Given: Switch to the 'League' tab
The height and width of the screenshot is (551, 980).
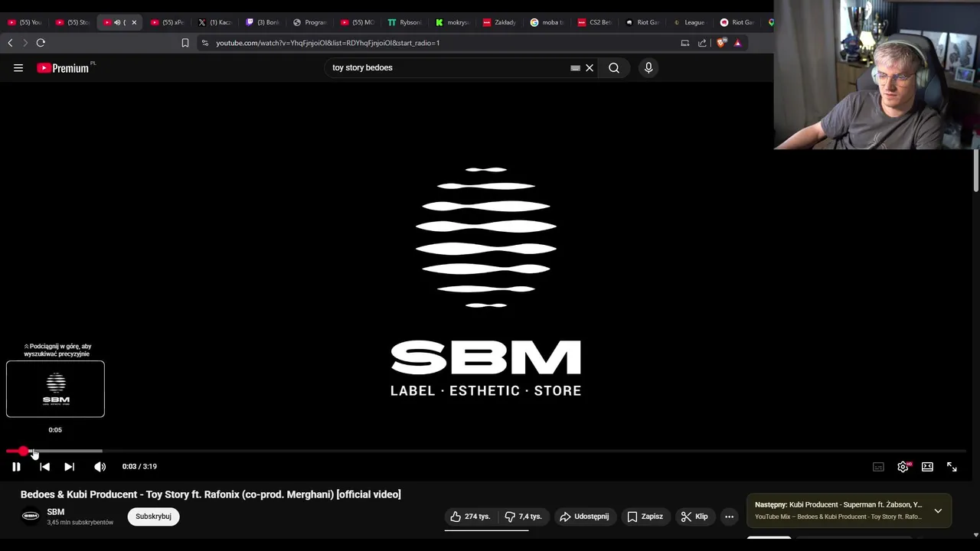Looking at the screenshot, I should 689,22.
